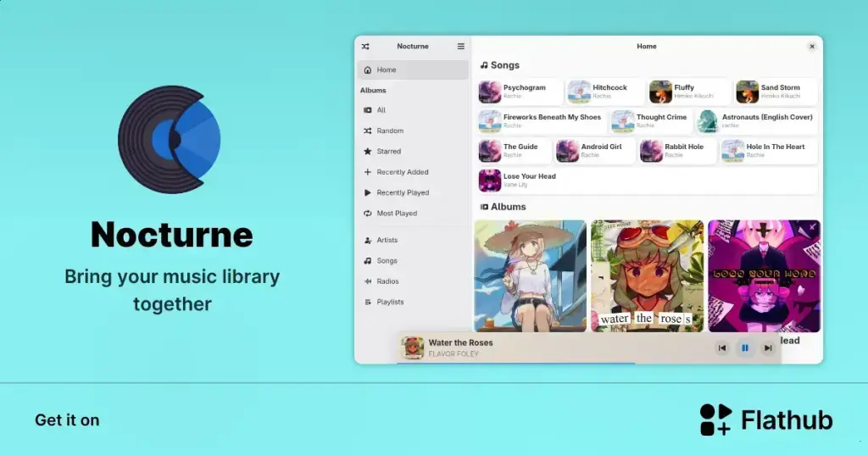This screenshot has width=868, height=456.
Task: Play the song Rabbit Hole
Action: coord(677,151)
